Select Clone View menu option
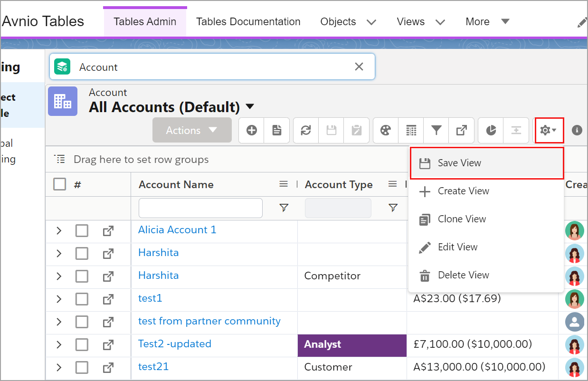This screenshot has width=588, height=381. click(462, 219)
